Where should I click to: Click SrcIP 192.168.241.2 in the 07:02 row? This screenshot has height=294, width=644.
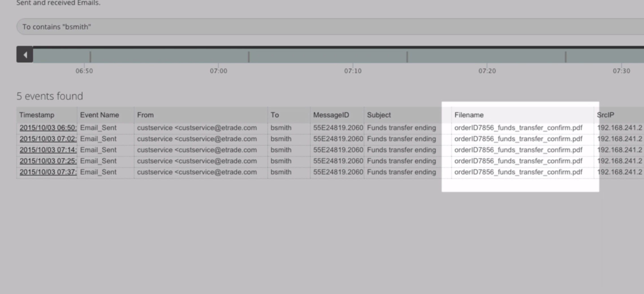(x=619, y=139)
